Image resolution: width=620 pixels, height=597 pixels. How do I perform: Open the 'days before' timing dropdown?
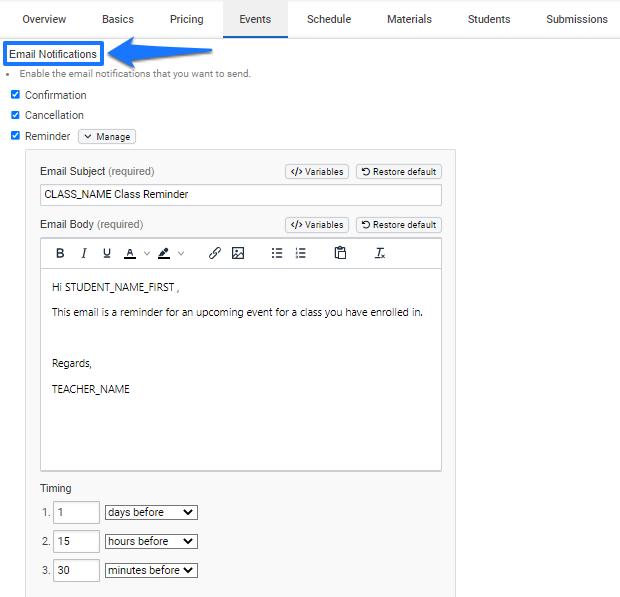pos(151,512)
